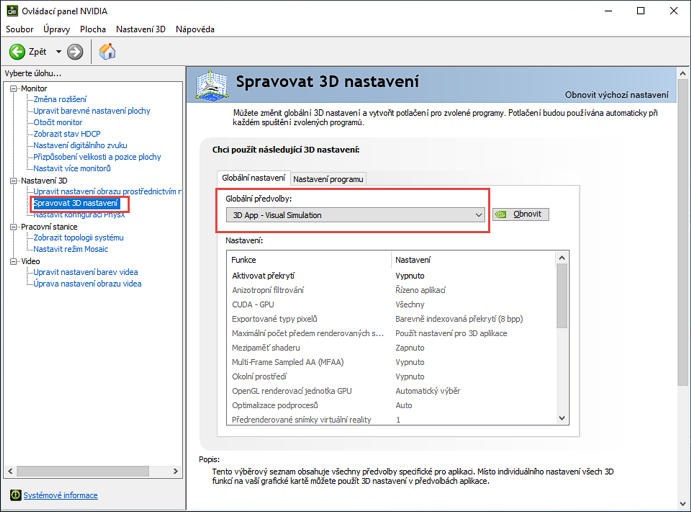This screenshot has width=691, height=512.
Task: Click the NVIDIA app icon in title bar
Action: [x=12, y=11]
